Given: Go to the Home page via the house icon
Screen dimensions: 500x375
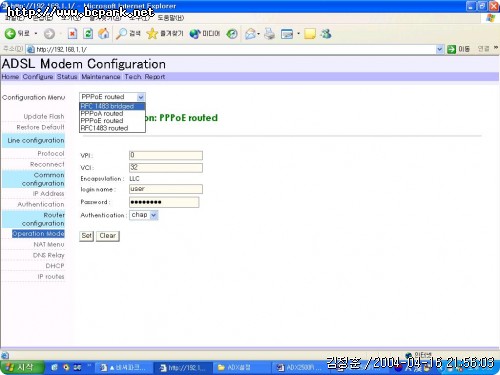Looking at the screenshot, I should coord(104,33).
